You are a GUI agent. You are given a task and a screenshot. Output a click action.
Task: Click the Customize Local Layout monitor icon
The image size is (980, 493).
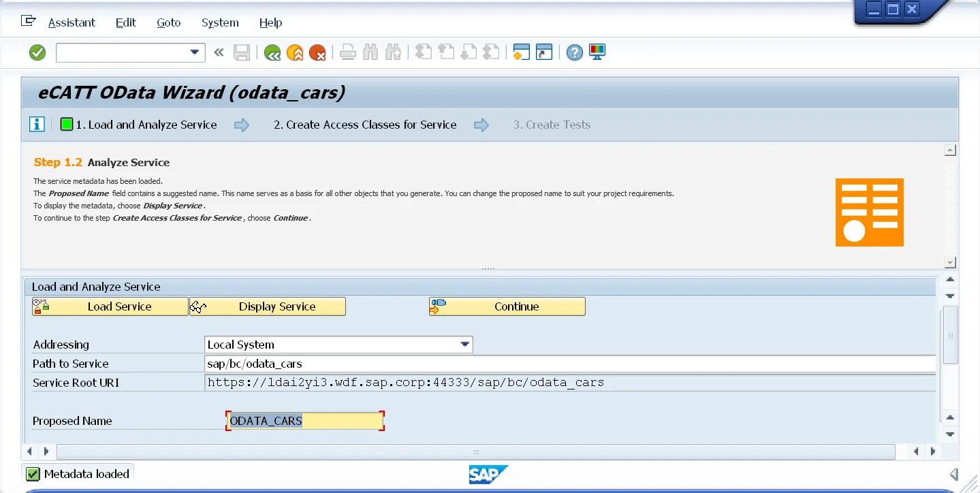point(597,52)
